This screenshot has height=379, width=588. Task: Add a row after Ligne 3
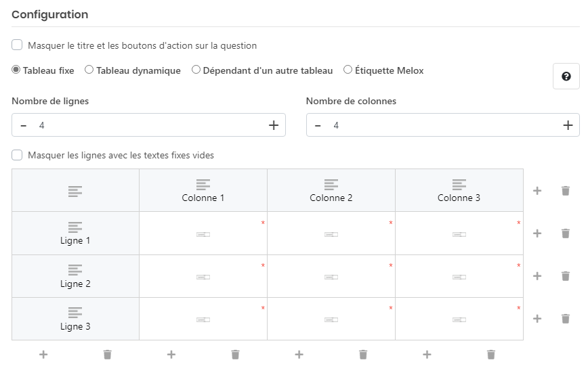pos(537,319)
